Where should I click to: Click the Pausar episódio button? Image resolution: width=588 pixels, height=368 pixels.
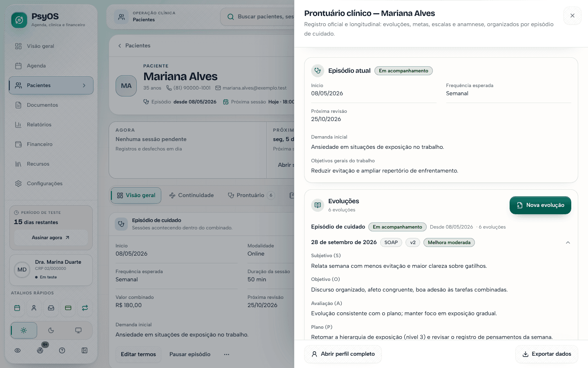click(x=190, y=354)
